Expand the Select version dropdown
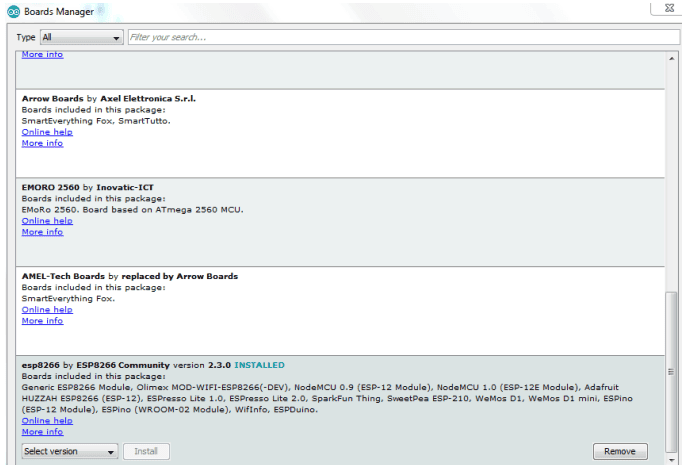The width and height of the screenshot is (682, 465). pos(70,452)
